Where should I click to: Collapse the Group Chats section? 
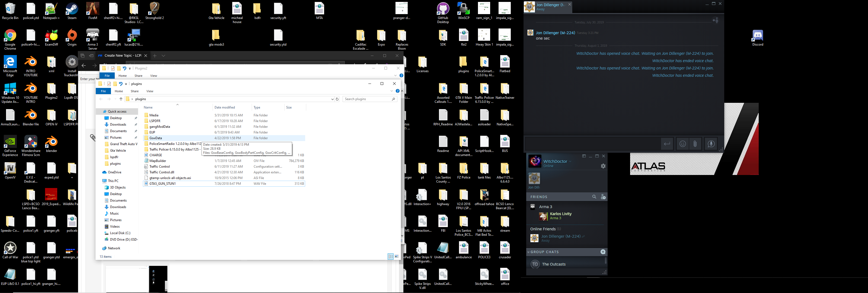click(528, 252)
